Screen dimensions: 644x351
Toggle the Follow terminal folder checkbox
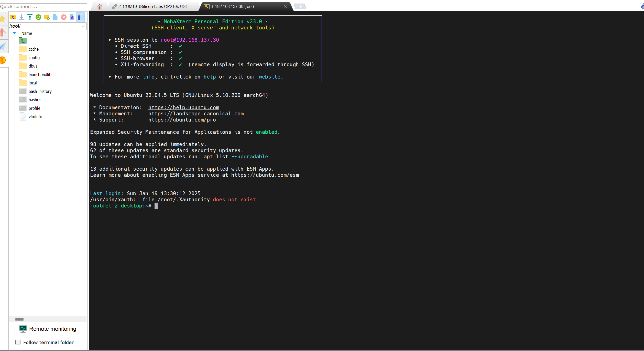[18, 342]
